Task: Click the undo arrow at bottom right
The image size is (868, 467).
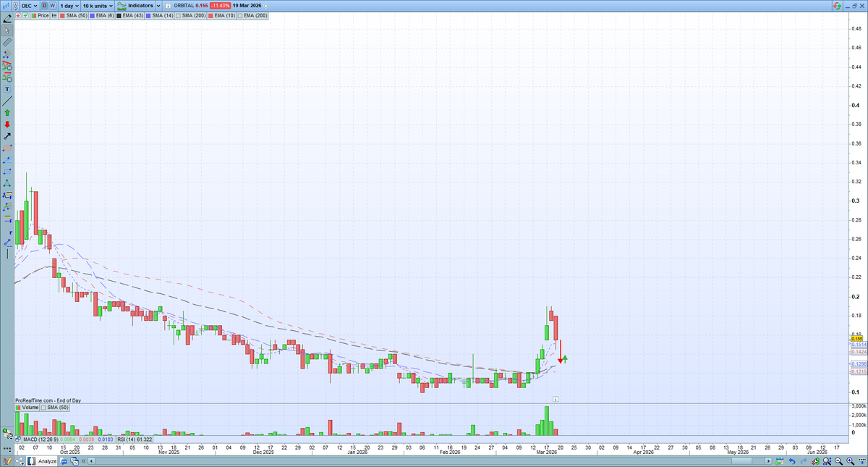Action: tap(793, 460)
